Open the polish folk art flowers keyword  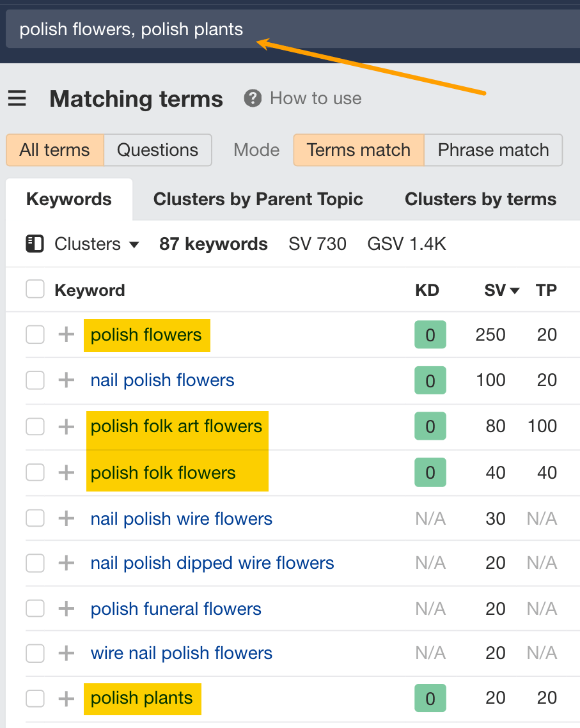pyautogui.click(x=176, y=426)
